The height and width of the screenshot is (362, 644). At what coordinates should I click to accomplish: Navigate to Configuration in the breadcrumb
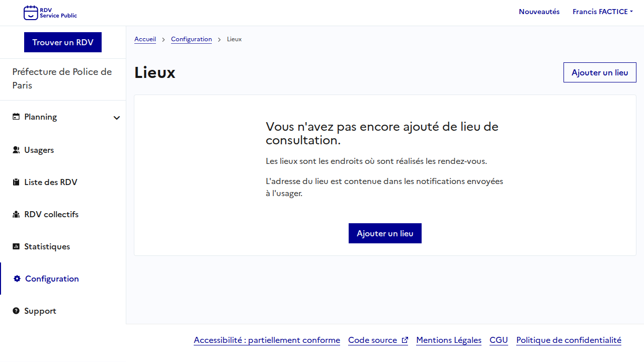click(x=191, y=39)
